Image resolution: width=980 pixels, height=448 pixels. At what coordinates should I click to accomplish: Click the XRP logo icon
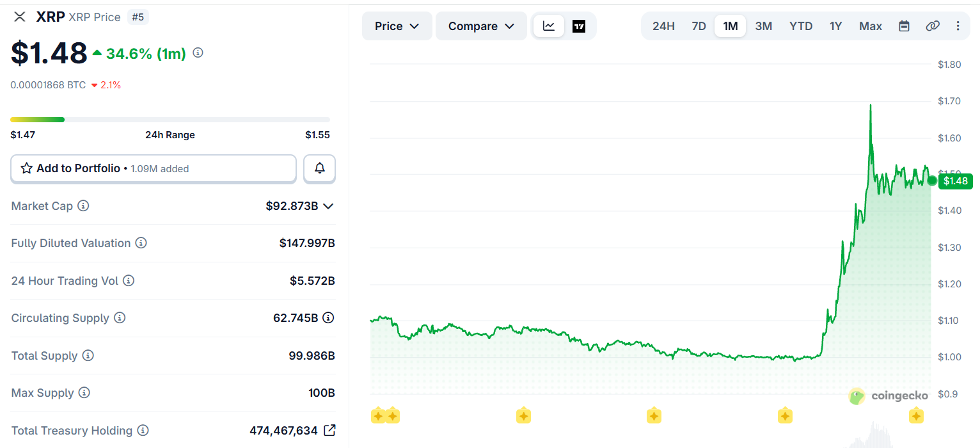click(x=20, y=17)
